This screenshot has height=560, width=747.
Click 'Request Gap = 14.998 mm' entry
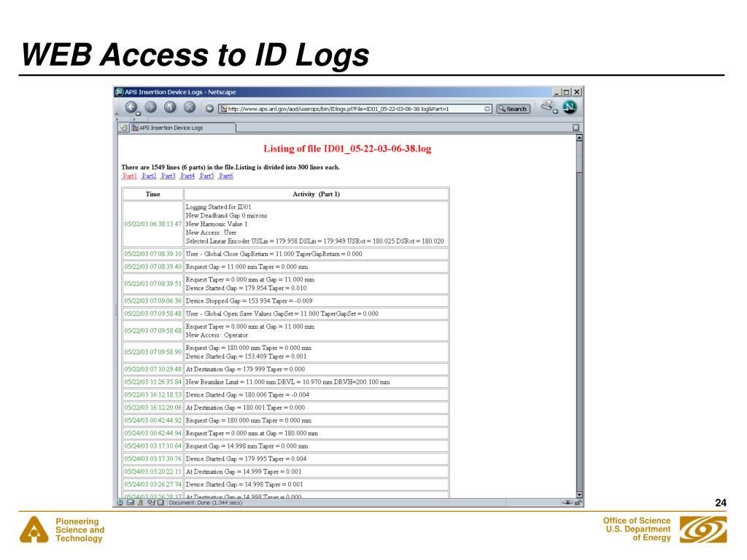[x=247, y=446]
